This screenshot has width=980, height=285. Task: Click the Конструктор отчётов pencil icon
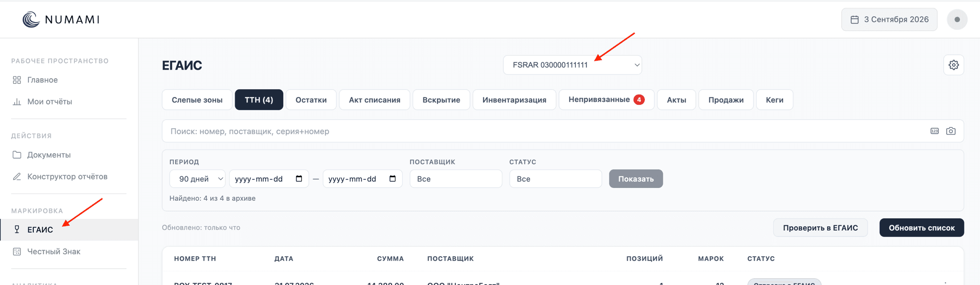pyautogui.click(x=17, y=177)
